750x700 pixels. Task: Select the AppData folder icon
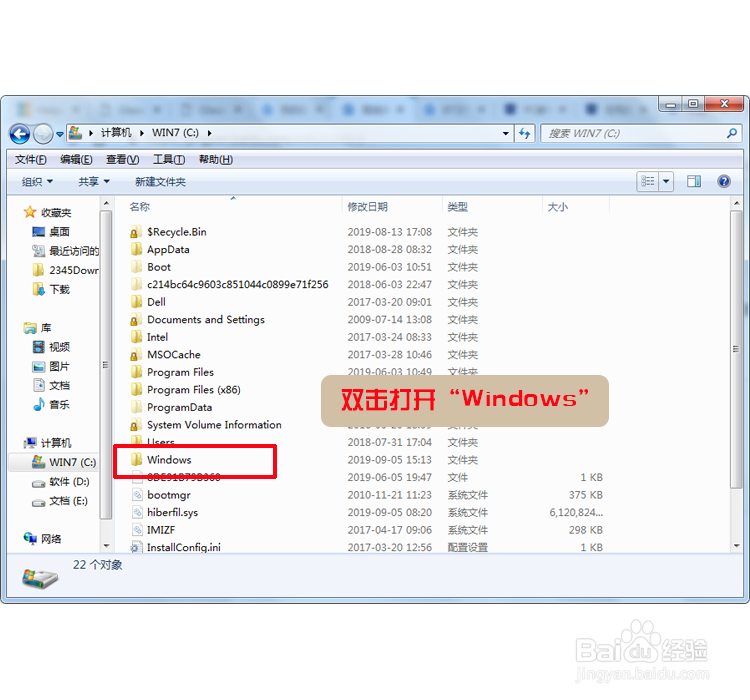coord(136,249)
